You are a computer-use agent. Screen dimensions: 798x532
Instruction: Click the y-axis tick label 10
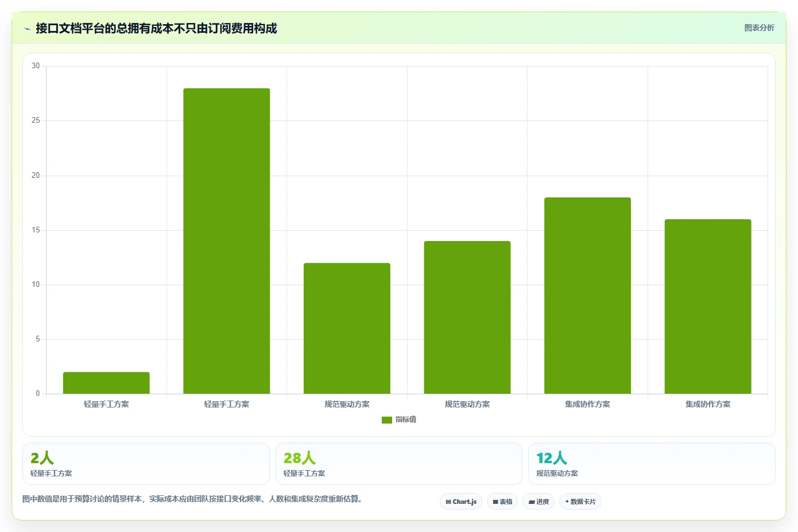click(36, 285)
